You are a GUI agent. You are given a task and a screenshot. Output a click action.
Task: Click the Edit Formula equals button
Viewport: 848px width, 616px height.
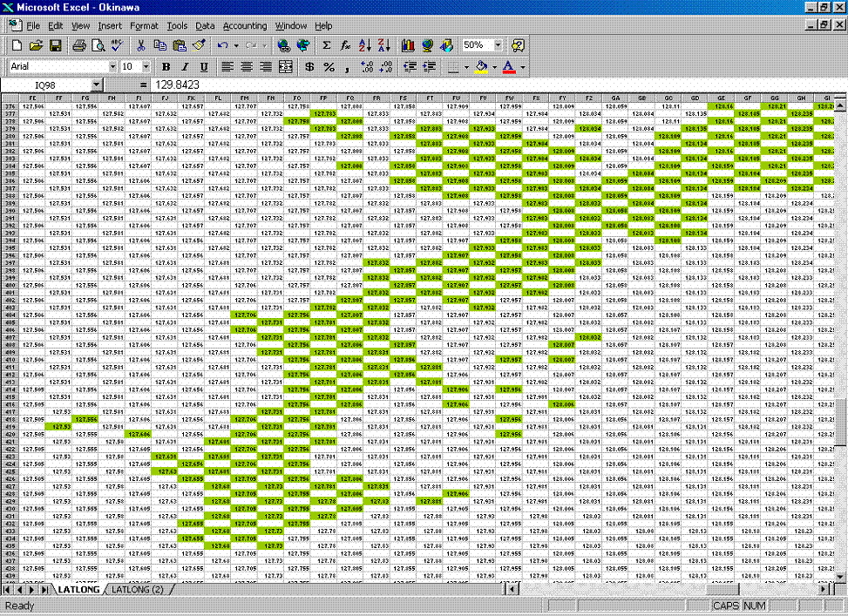(143, 85)
